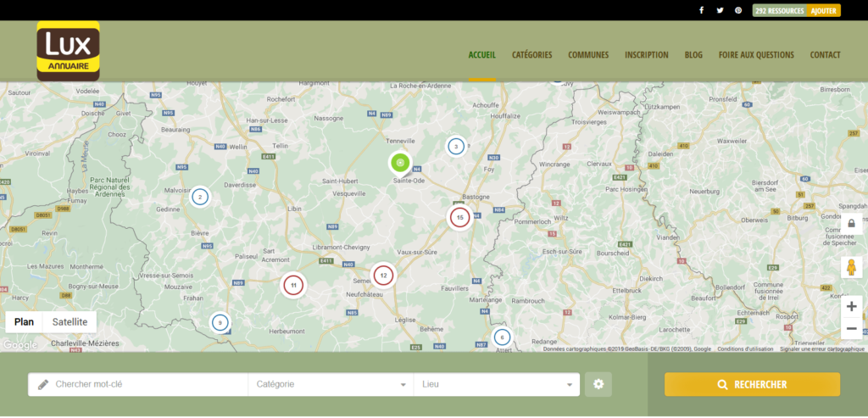
Task: Click the Charleville-Mézières map label
Action: click(85, 343)
